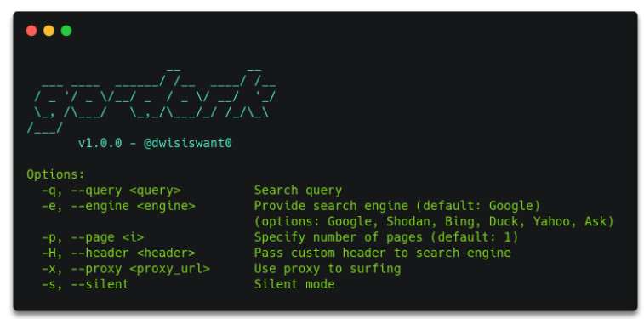Click 'Pass custom header to search engine'
Screen dimensions: 644x319
382,253
